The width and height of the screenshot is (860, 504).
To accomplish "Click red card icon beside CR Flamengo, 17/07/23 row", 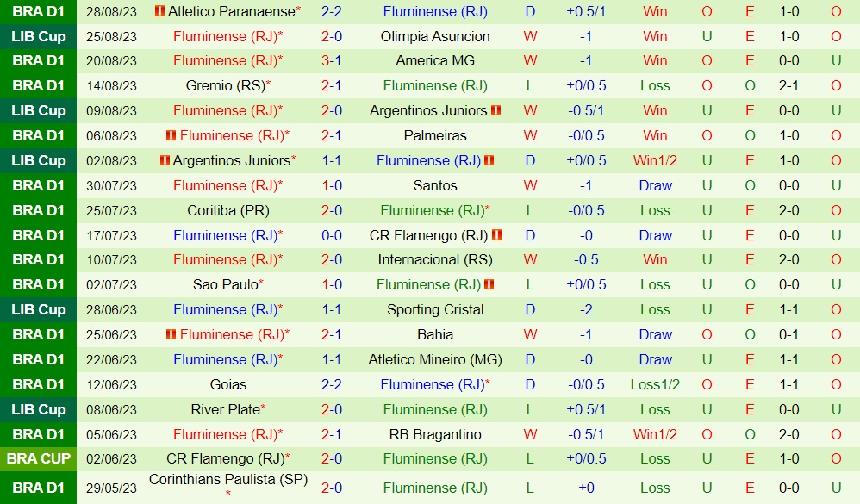I will click(496, 235).
